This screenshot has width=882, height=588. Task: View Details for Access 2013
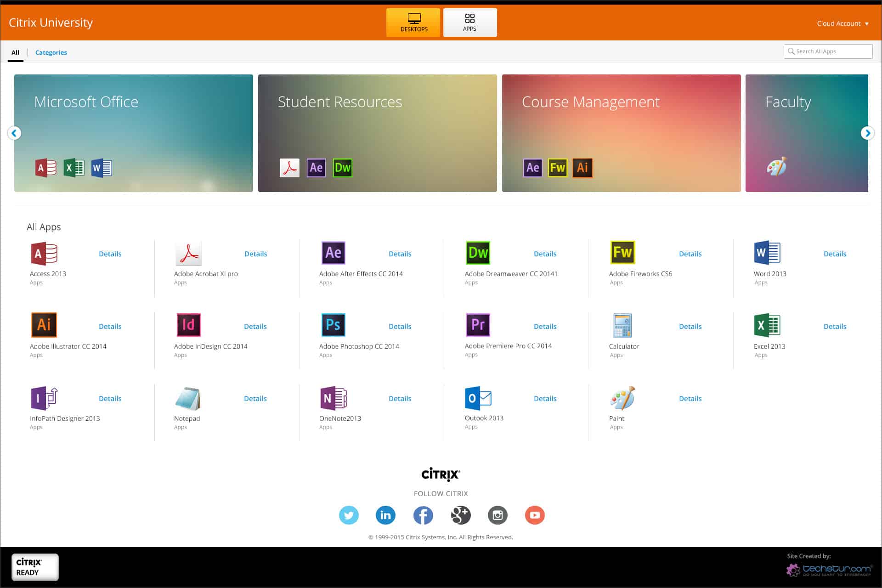tap(110, 254)
